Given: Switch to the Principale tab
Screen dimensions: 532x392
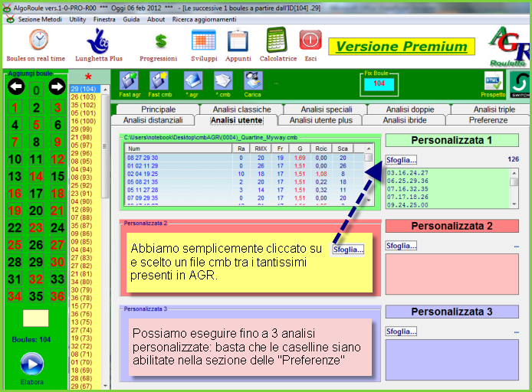Looking at the screenshot, I should [x=158, y=109].
